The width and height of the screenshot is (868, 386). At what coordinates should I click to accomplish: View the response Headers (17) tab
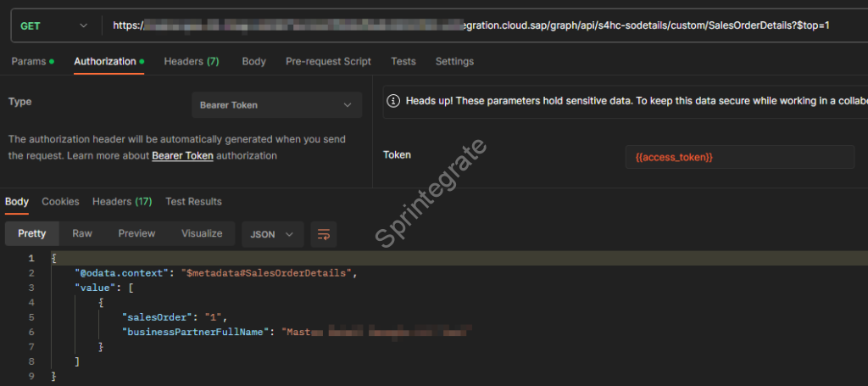pyautogui.click(x=122, y=201)
